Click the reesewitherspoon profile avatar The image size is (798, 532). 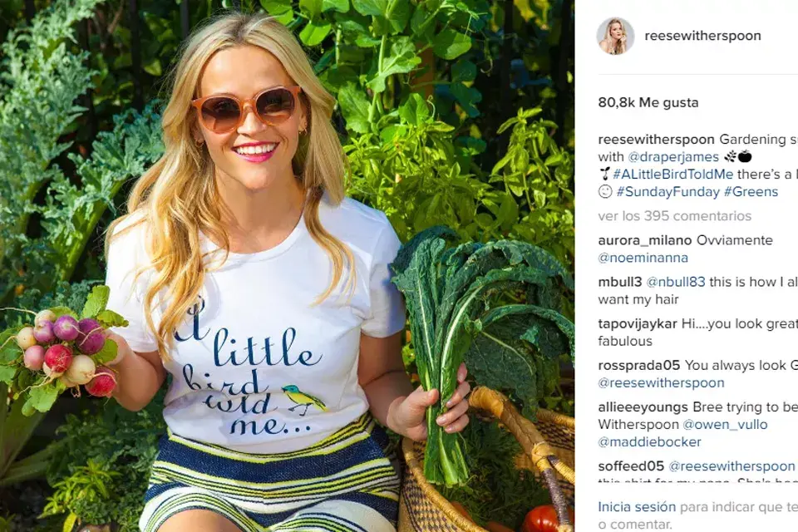tap(615, 36)
